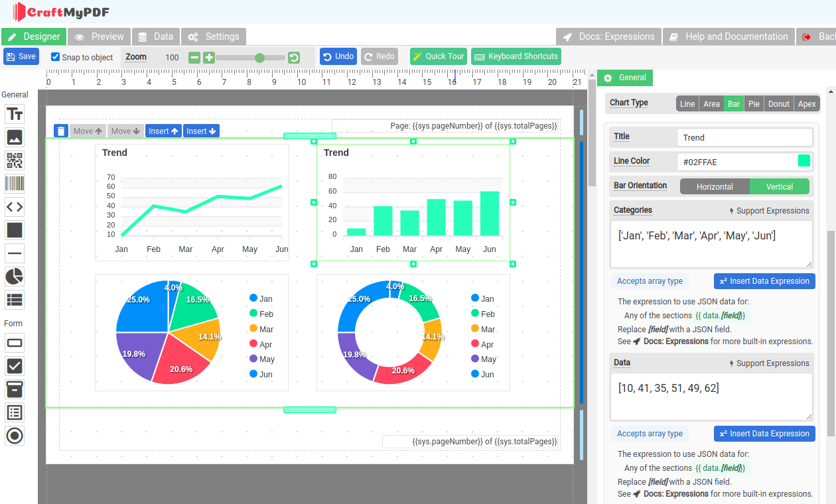The height and width of the screenshot is (504, 836).
Task: Click the Categories text area
Action: click(711, 244)
